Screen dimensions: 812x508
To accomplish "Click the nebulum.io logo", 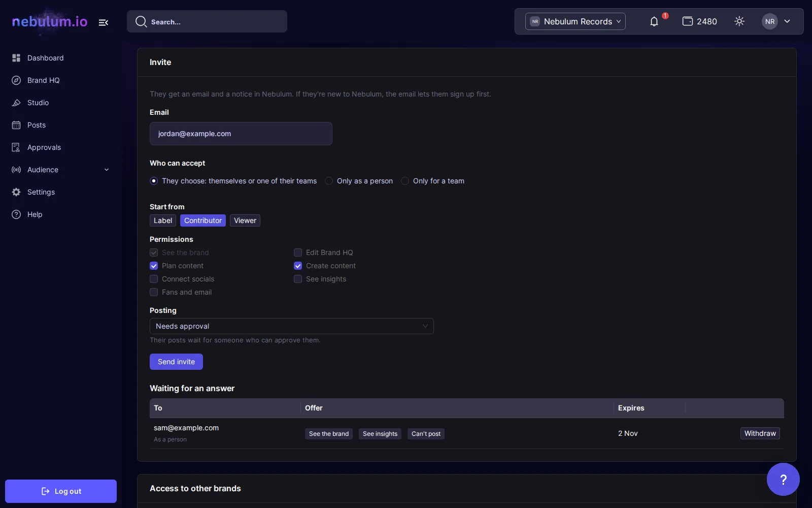I will click(x=50, y=21).
